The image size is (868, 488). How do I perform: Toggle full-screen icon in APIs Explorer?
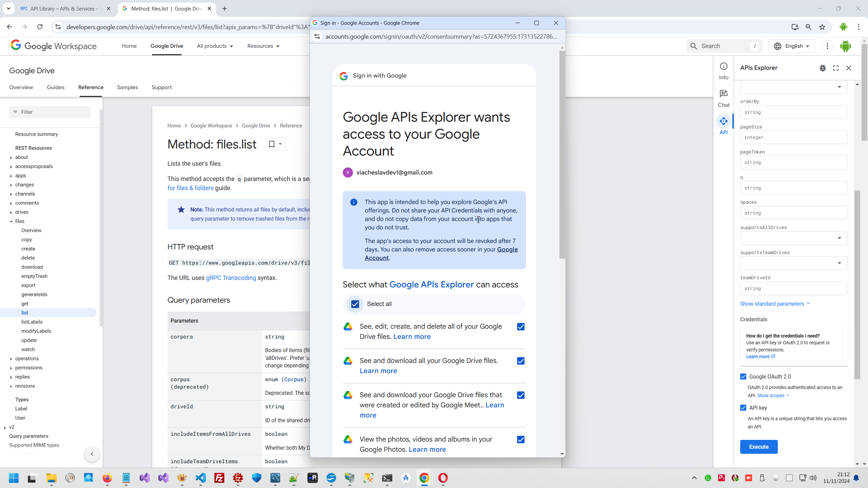pos(836,68)
